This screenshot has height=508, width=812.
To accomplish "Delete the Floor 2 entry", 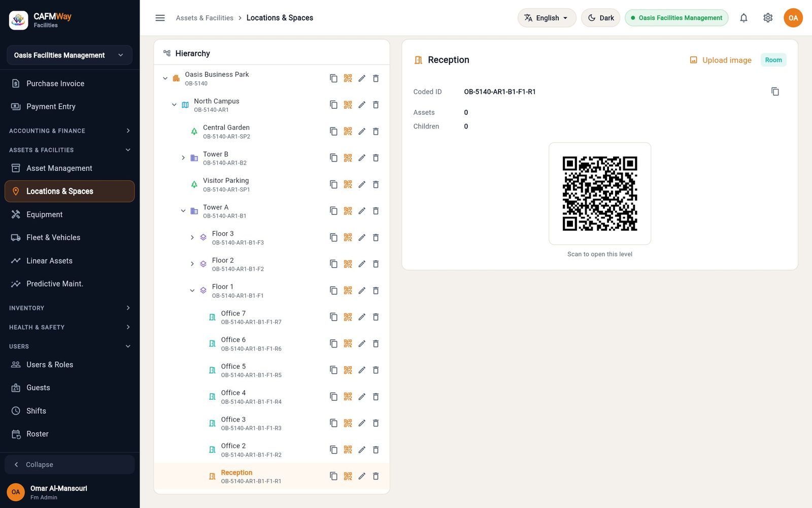I will (x=376, y=264).
